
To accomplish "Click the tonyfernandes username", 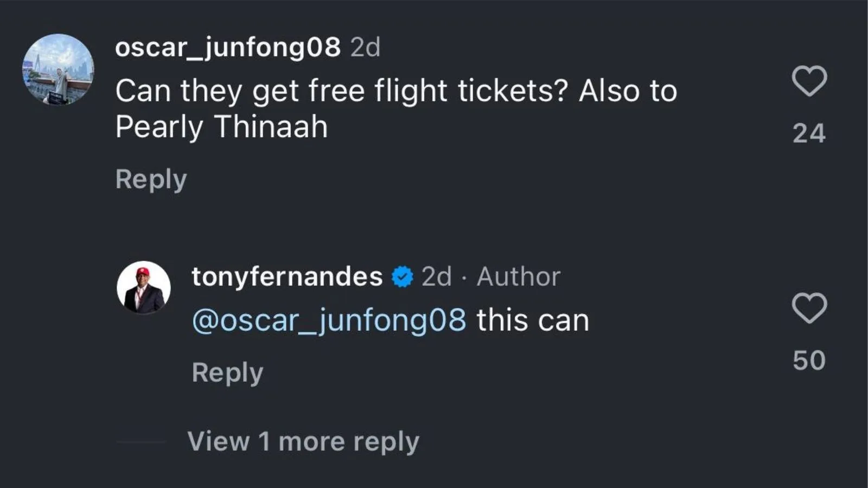I will point(287,277).
